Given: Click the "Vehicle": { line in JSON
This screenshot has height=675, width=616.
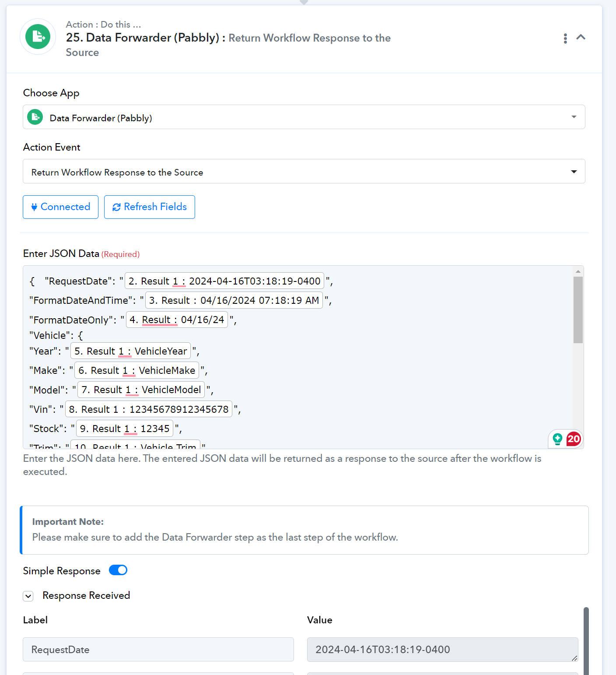Looking at the screenshot, I should click(x=56, y=335).
